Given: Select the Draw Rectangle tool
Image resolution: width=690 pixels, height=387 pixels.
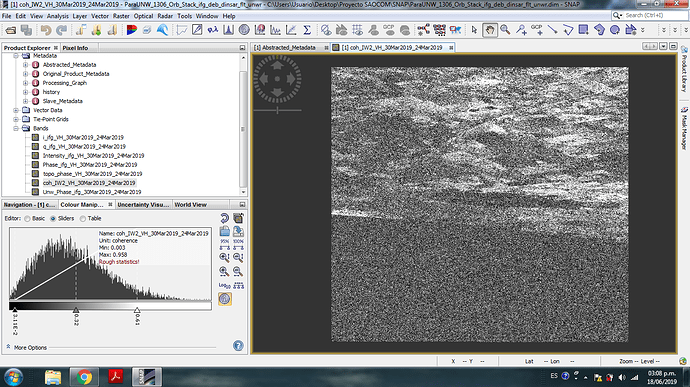Looking at the screenshot, I should point(584,30).
